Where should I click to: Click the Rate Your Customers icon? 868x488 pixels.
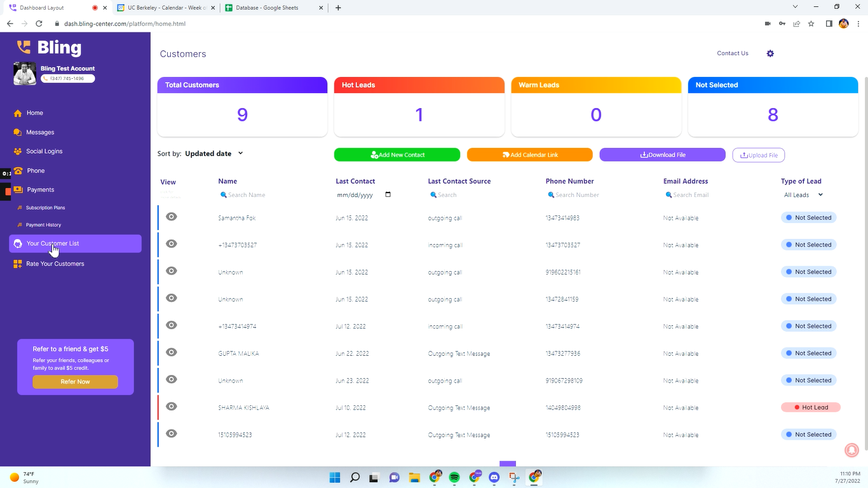[x=18, y=264]
